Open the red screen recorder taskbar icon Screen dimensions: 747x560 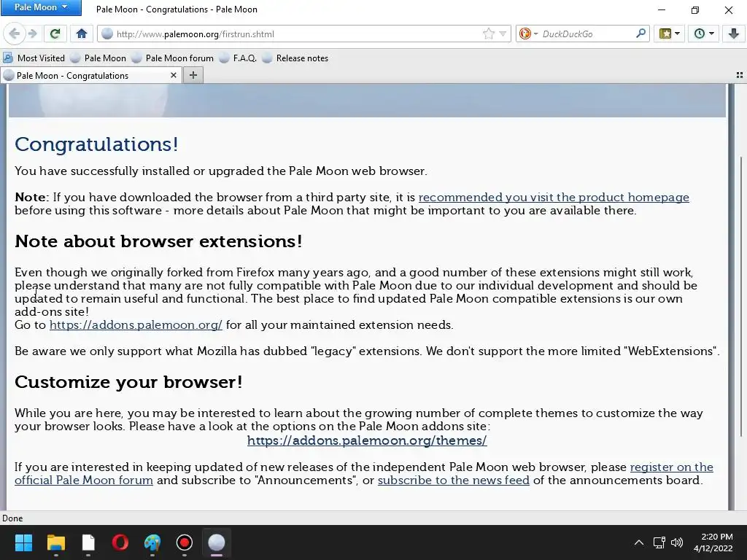click(185, 542)
